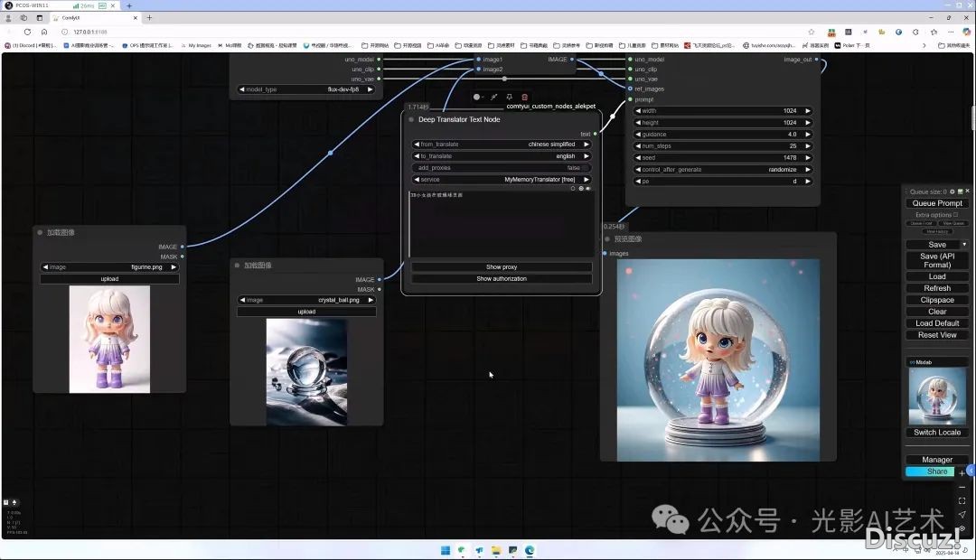This screenshot has height=560, width=976.
Task: Enable the Extra options checkbox
Action: pos(955,215)
